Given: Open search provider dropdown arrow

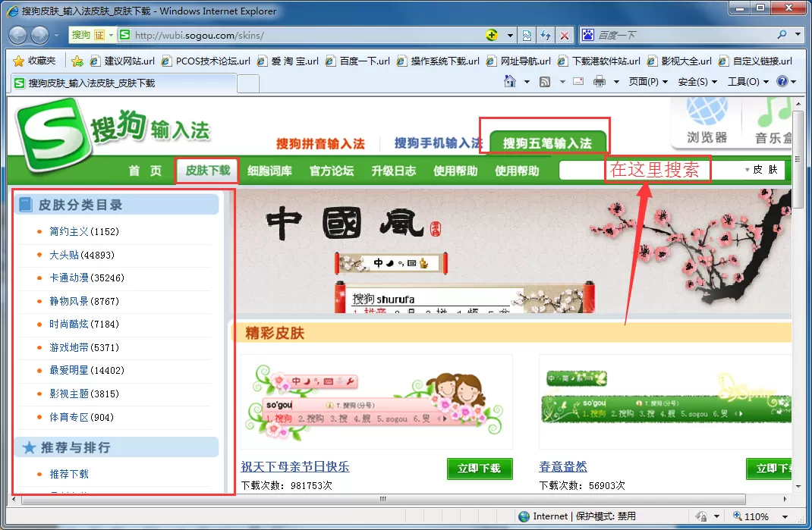Looking at the screenshot, I should pyautogui.click(x=798, y=35).
